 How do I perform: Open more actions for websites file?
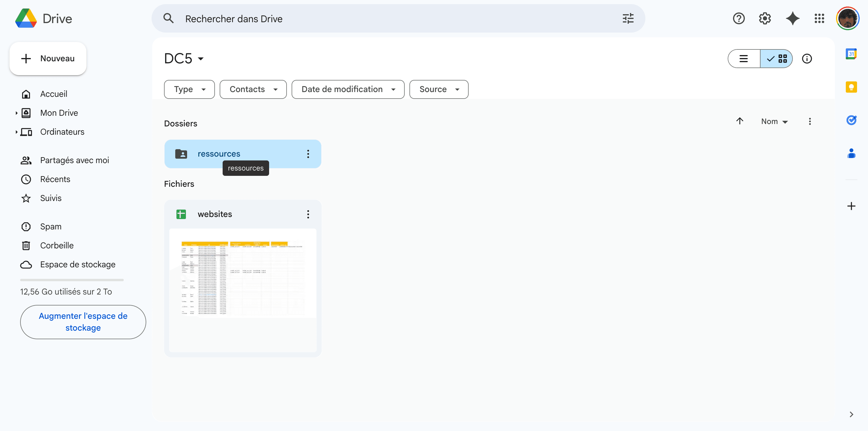coord(308,214)
